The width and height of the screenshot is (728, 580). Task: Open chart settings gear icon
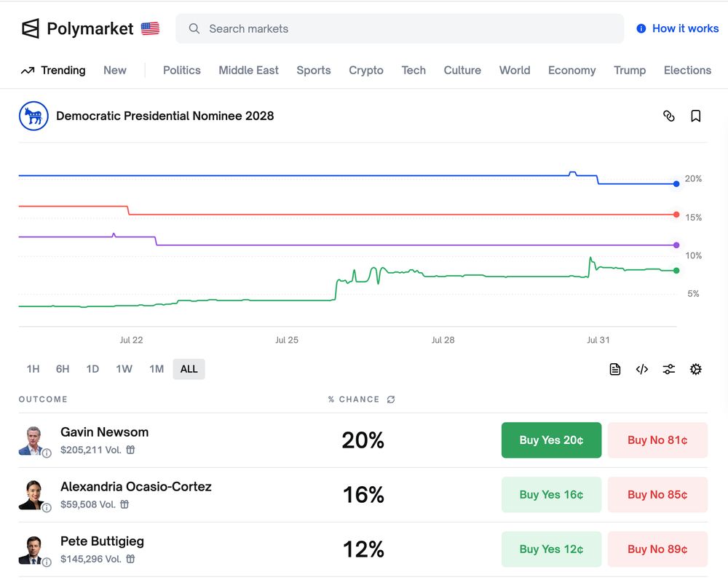tap(695, 370)
